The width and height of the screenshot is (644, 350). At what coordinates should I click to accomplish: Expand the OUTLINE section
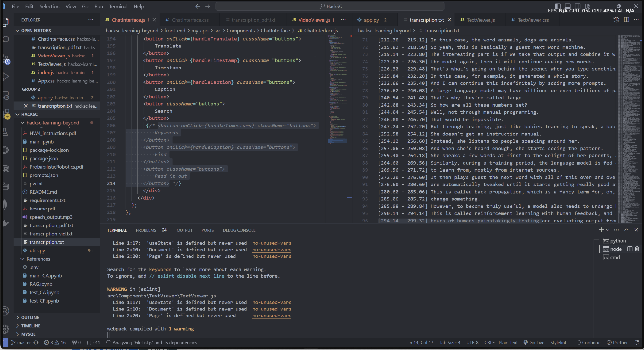pos(30,317)
